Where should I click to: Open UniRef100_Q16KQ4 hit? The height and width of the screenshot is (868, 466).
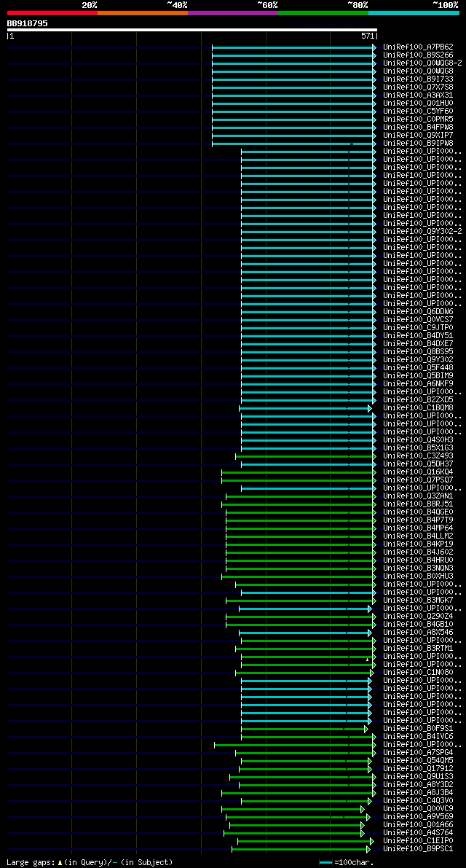418,472
